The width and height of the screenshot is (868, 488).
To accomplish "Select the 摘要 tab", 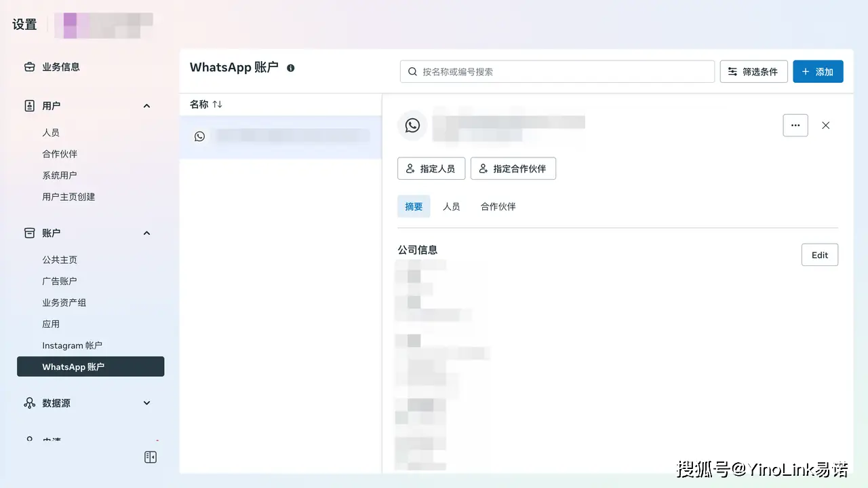I will 414,206.
